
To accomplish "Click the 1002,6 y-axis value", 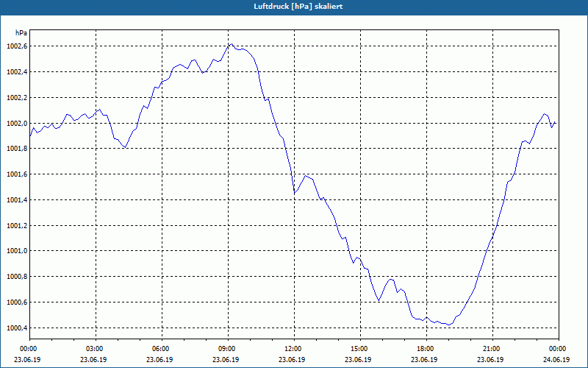I will point(17,46).
